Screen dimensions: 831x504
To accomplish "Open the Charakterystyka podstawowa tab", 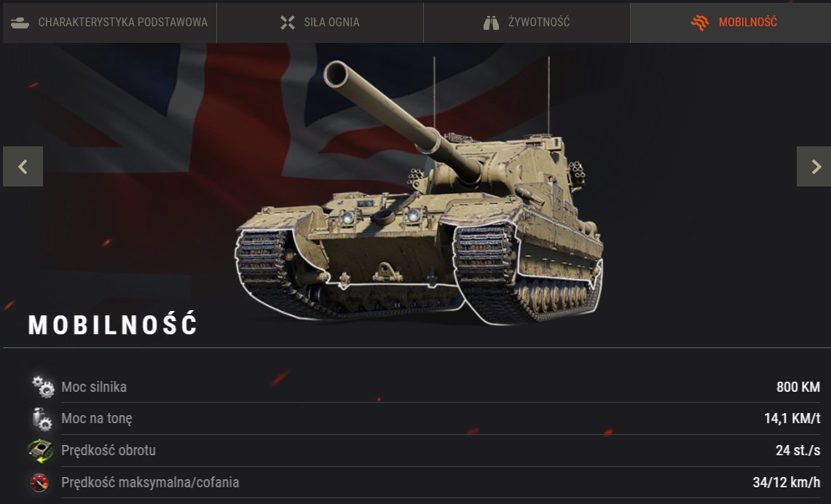I will [x=110, y=23].
